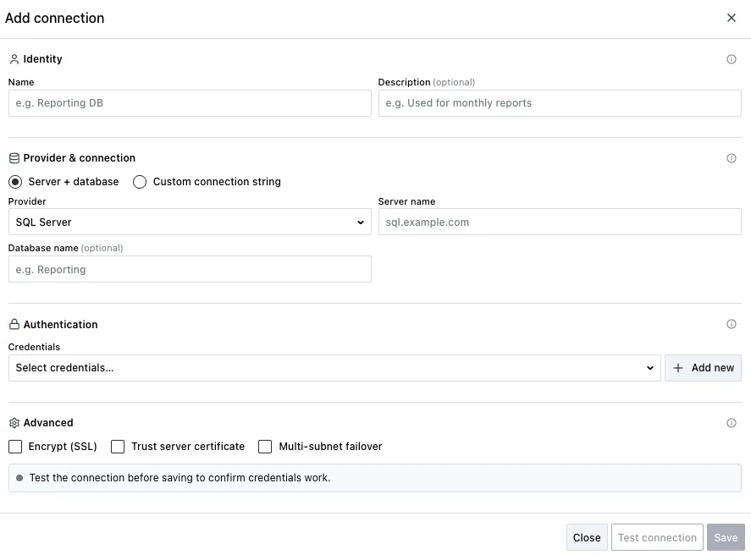Click the database icon beside Provider & connection
The height and width of the screenshot is (560, 751).
coord(14,158)
